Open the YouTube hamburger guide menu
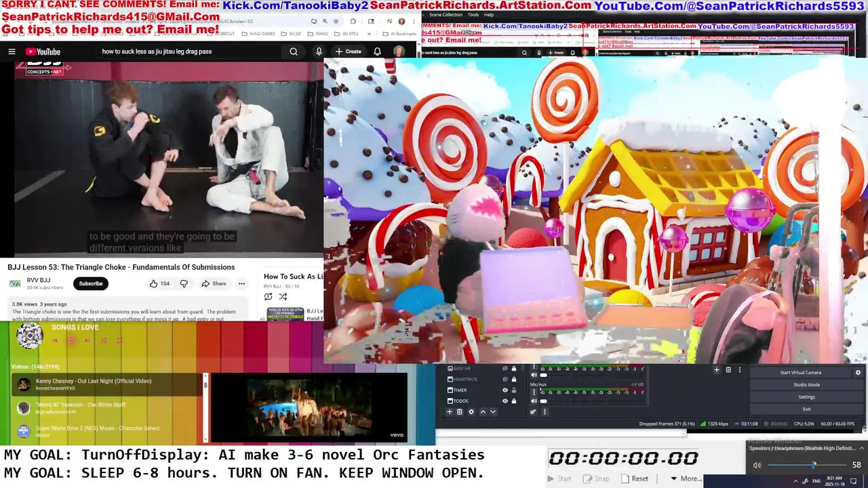Viewport: 868px width, 488px height. click(12, 52)
